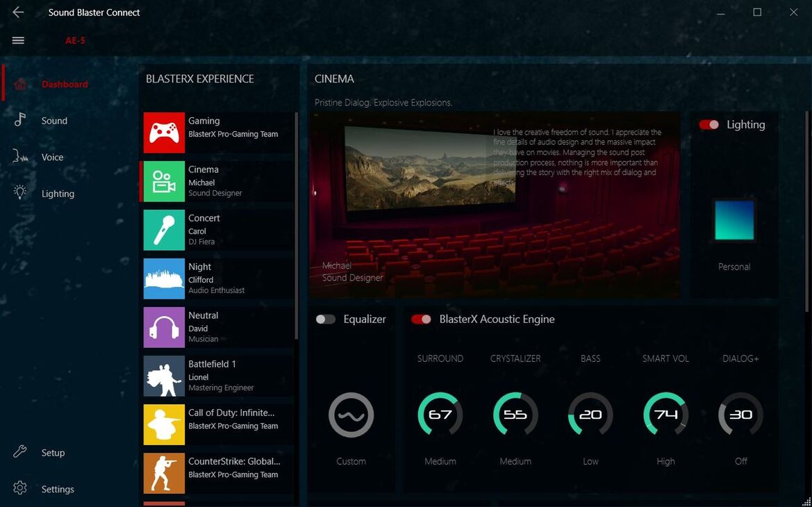Adjust the Smart Vol dial showing 74
812x507 pixels.
pos(665,415)
